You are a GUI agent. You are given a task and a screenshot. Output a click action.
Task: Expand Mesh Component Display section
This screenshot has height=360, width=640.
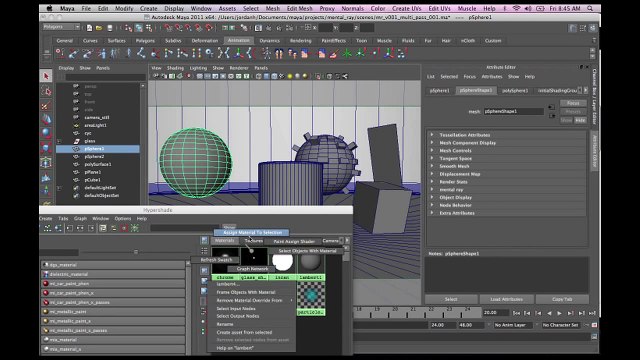point(432,142)
